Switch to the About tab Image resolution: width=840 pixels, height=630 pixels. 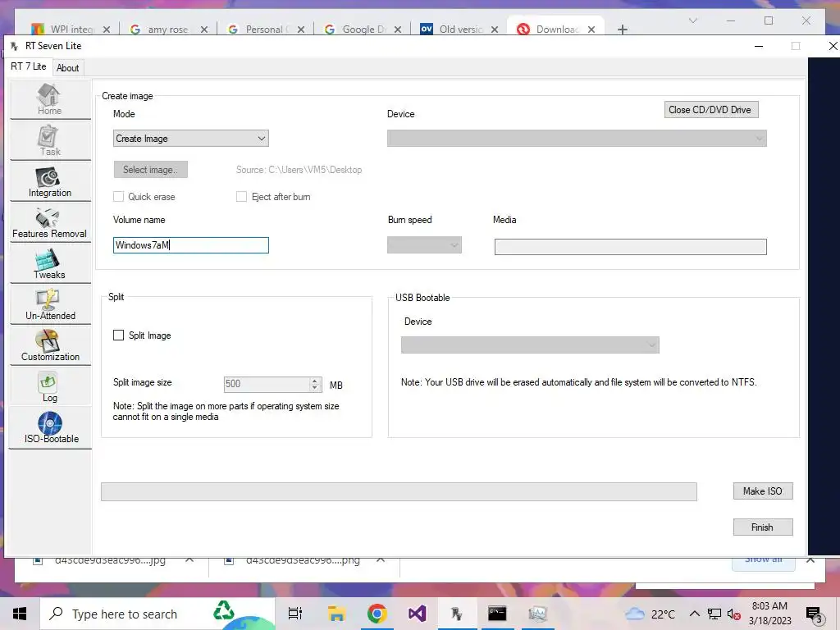67,68
